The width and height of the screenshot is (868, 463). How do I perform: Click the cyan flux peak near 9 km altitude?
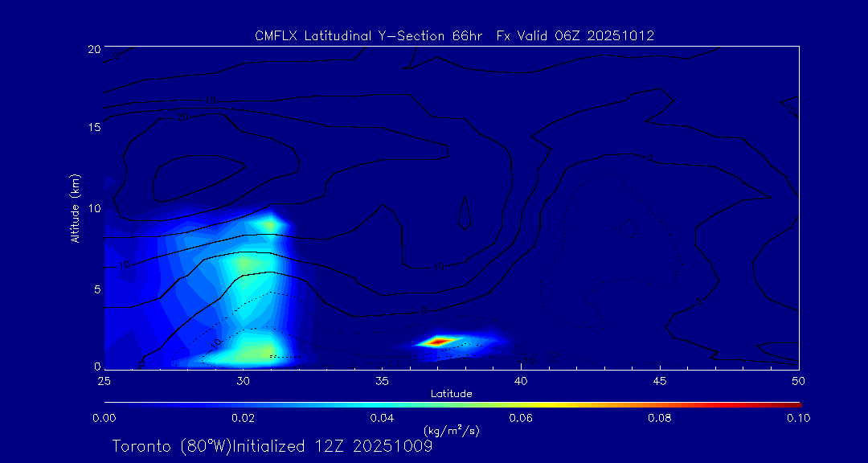tap(268, 222)
